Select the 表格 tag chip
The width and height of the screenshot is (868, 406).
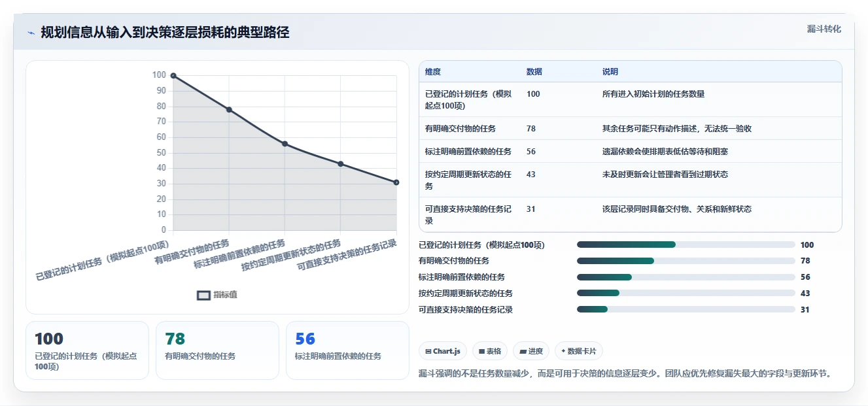coord(490,351)
